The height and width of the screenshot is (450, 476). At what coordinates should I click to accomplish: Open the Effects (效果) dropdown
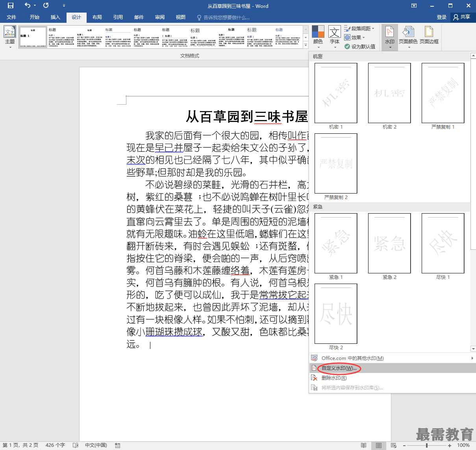coord(355,37)
